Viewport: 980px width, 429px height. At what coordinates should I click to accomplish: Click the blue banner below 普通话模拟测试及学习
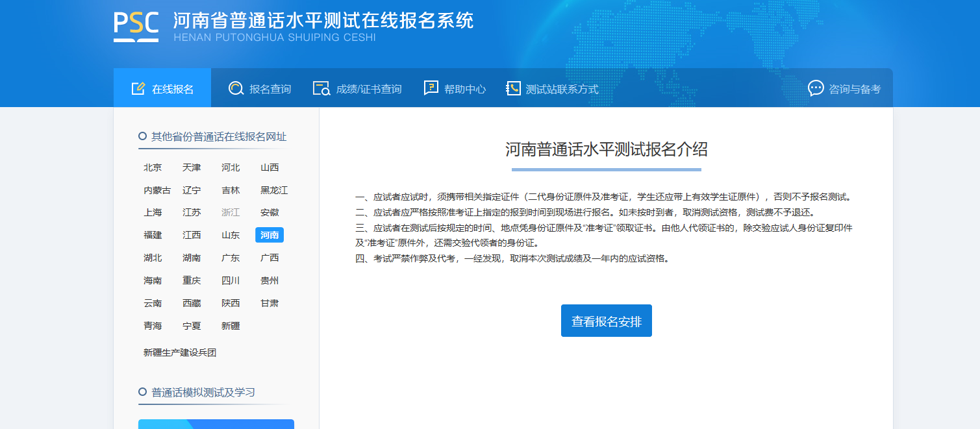216,424
